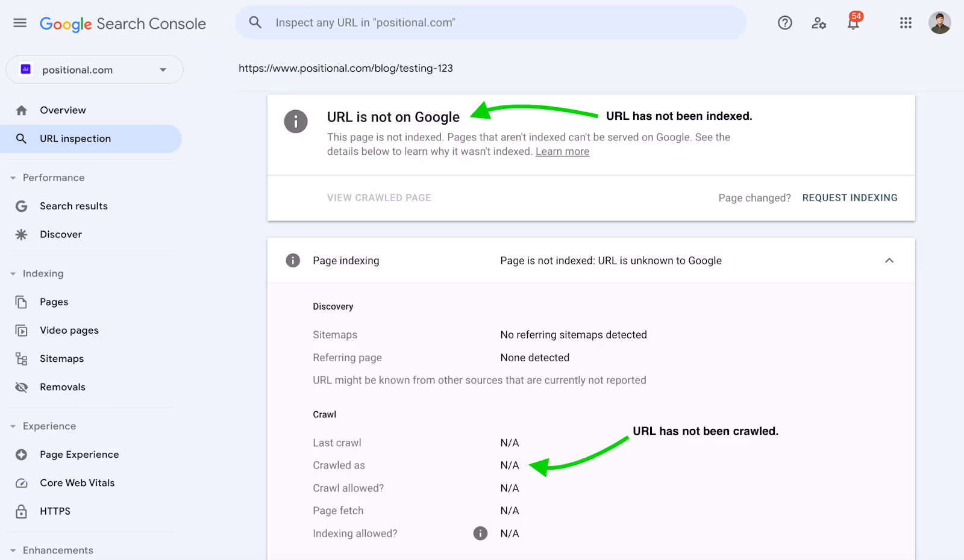This screenshot has width=964, height=560.
Task: Click the info icon beside Page indexing
Action: click(x=293, y=260)
